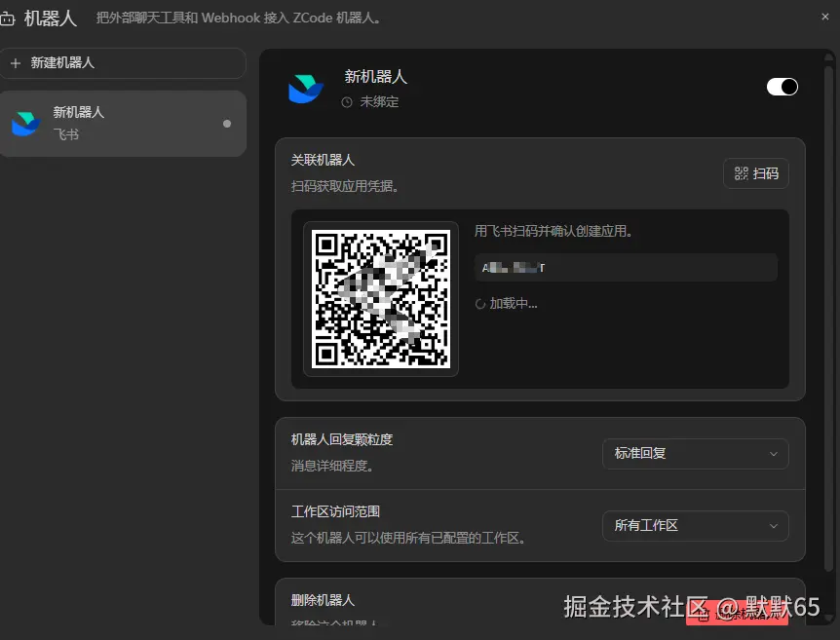
Task: Click the 新机器人 name in detail header
Action: pyautogui.click(x=375, y=77)
